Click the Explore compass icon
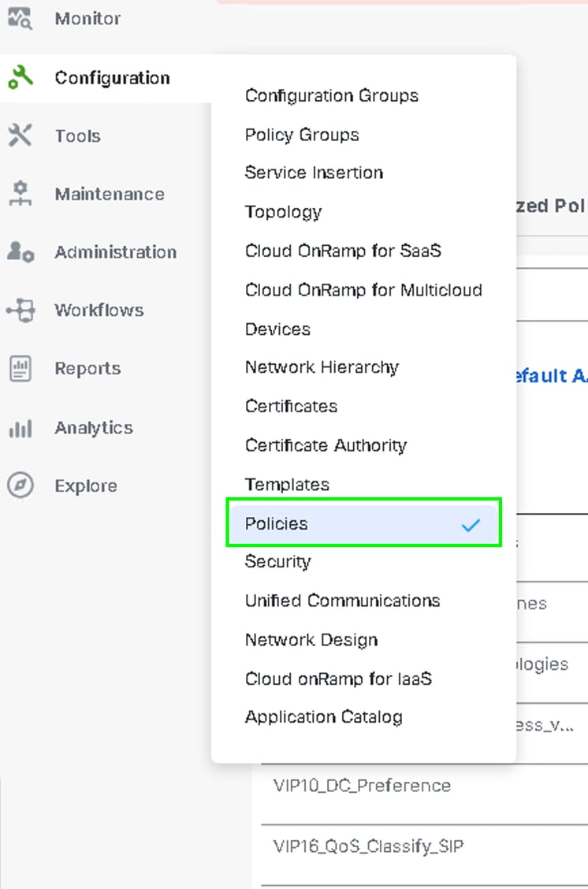This screenshot has height=889, width=588. (20, 485)
